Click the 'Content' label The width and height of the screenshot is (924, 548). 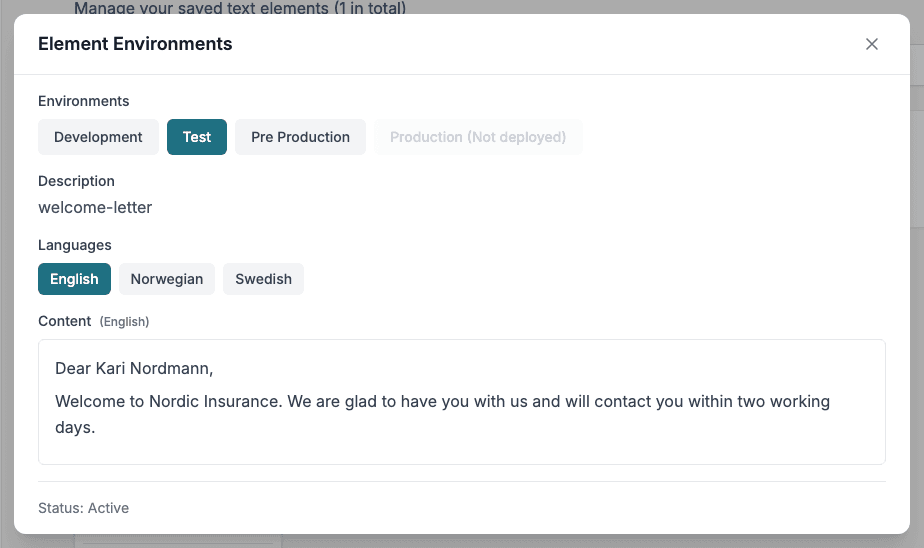pyautogui.click(x=65, y=321)
